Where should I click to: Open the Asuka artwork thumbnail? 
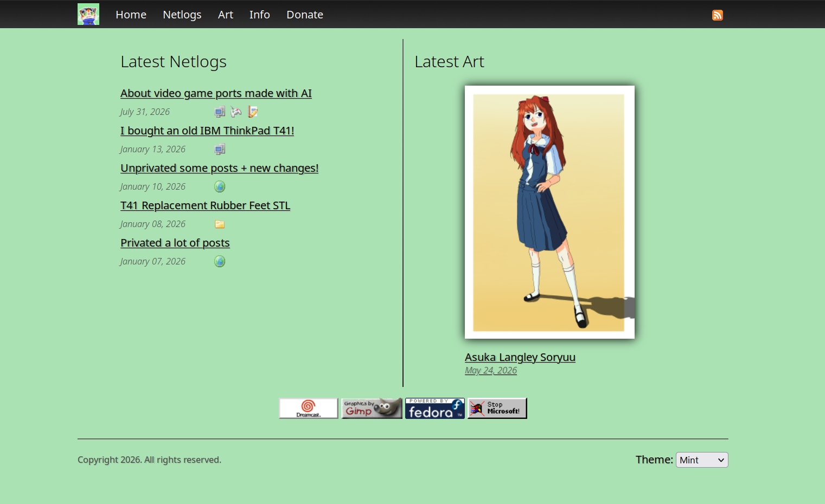(x=549, y=212)
